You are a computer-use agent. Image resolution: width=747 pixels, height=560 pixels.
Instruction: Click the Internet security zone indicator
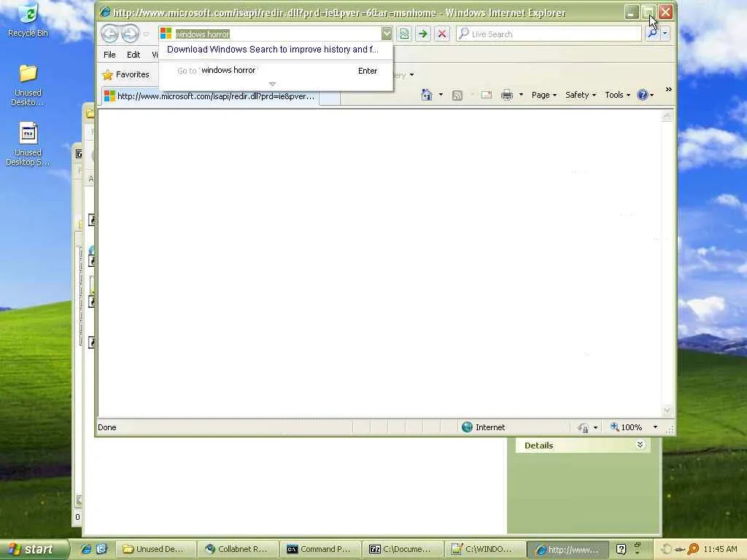483,427
